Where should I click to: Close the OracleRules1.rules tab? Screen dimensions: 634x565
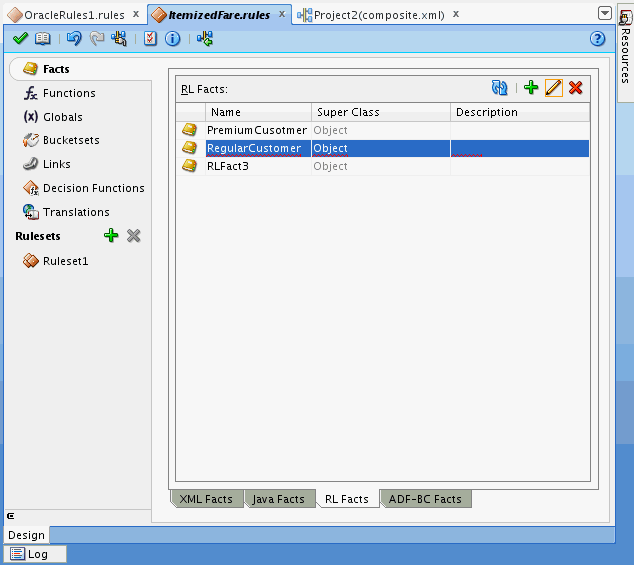[x=136, y=14]
